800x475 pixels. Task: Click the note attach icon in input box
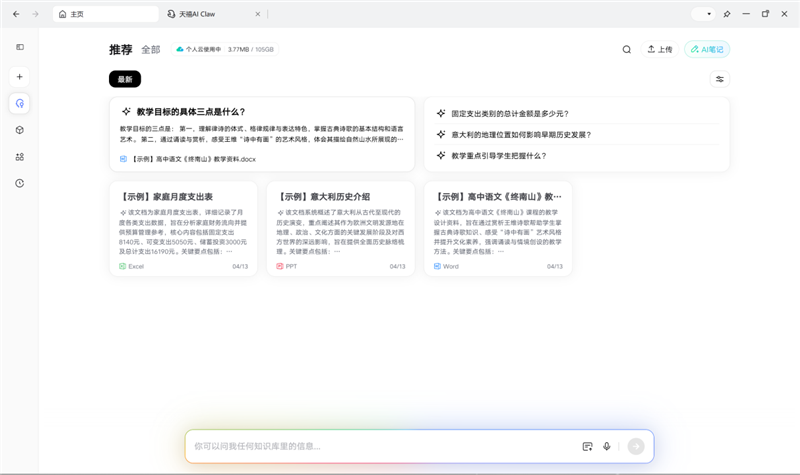click(587, 446)
